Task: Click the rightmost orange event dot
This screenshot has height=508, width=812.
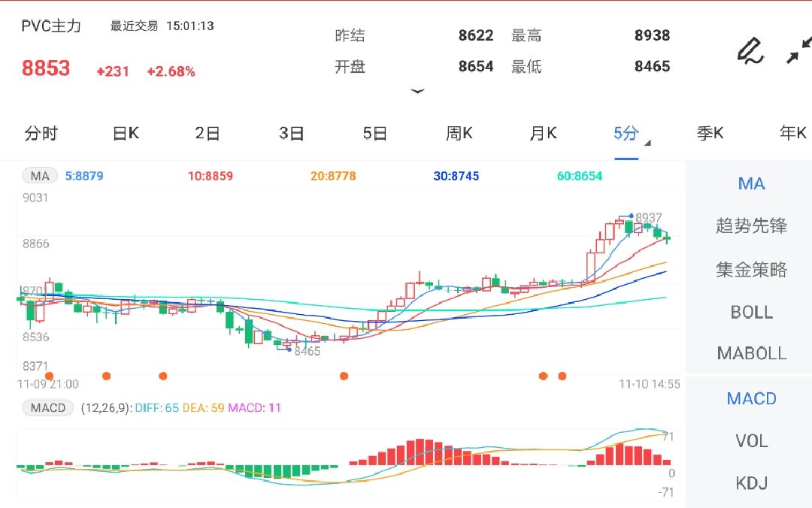Action: pyautogui.click(x=562, y=376)
